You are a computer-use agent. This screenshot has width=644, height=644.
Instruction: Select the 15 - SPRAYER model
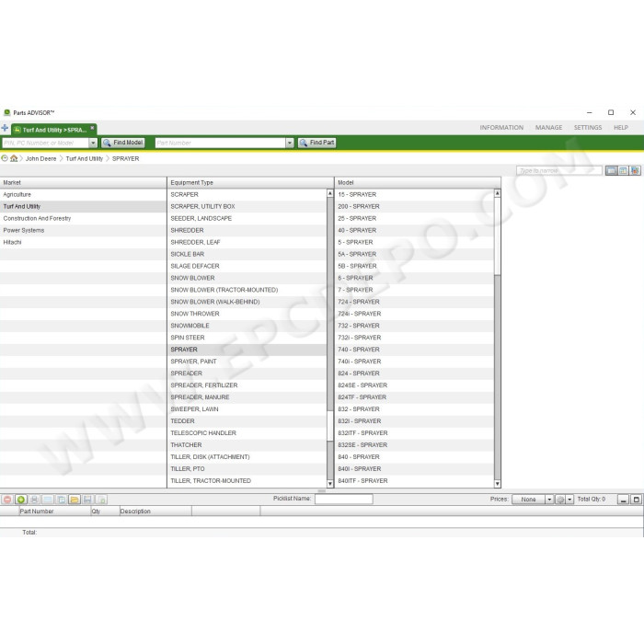coord(414,195)
